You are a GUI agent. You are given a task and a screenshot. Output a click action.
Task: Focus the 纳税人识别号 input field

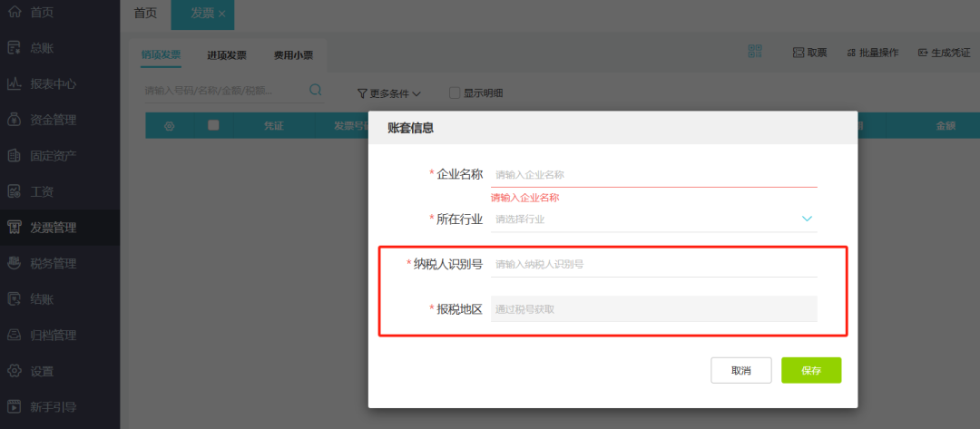(x=653, y=264)
